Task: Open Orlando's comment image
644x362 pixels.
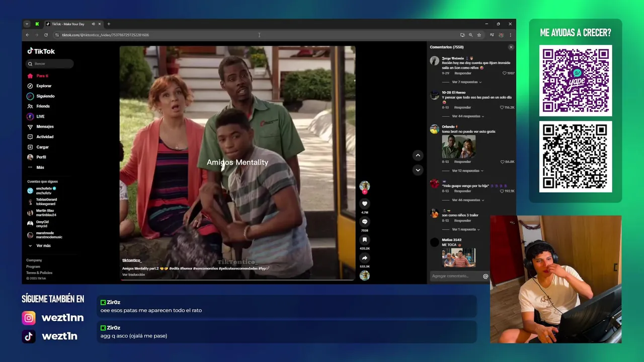Action: tap(458, 146)
